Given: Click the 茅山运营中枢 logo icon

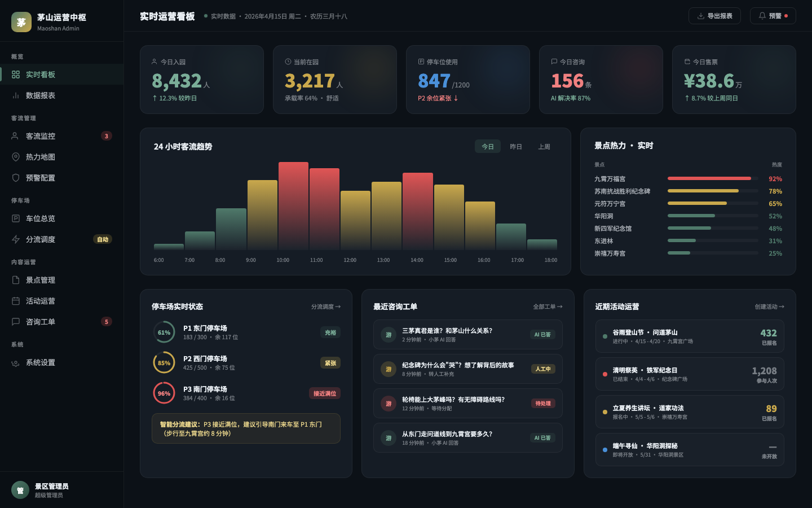Looking at the screenshot, I should click(21, 22).
